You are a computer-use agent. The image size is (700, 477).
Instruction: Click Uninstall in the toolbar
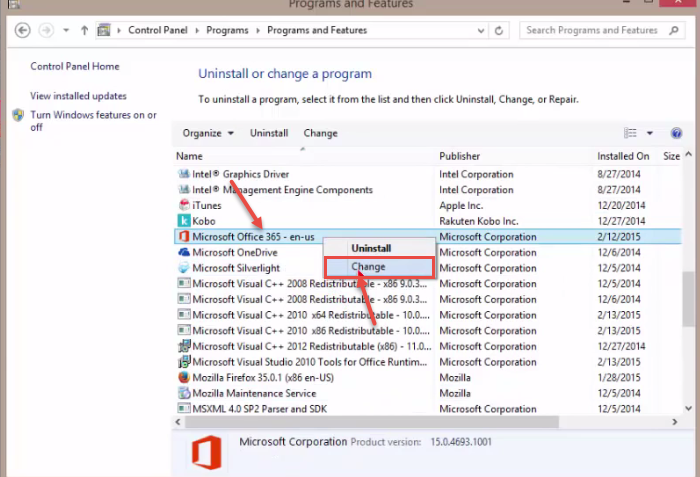pos(269,134)
